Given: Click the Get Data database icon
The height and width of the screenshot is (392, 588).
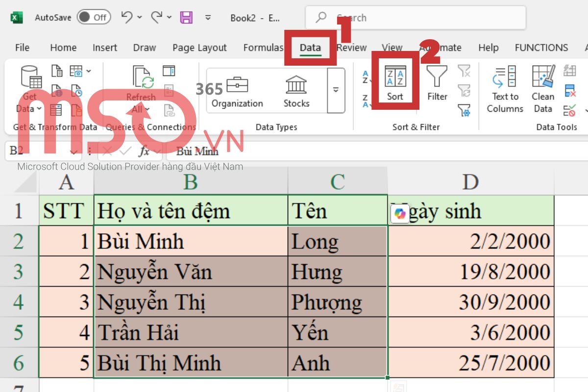Looking at the screenshot, I should 31,77.
